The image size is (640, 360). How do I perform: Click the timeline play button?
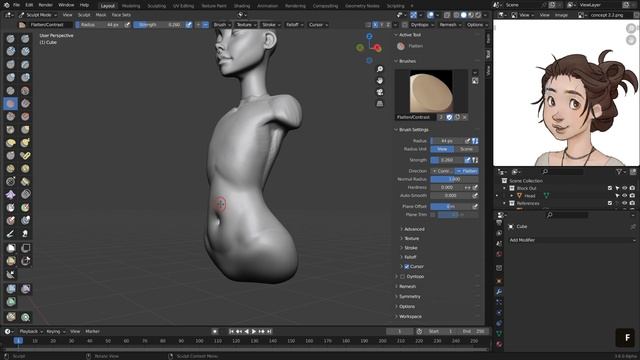(253, 331)
